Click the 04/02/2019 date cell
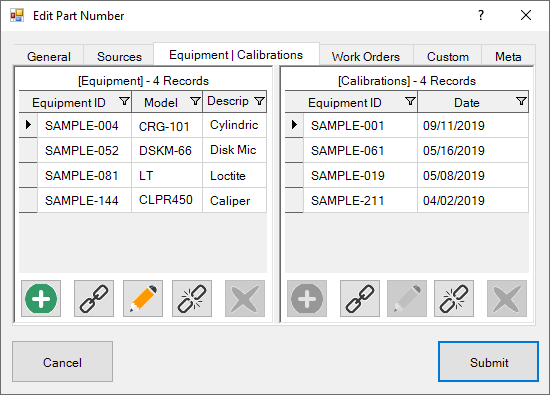This screenshot has width=550, height=395. click(x=473, y=200)
